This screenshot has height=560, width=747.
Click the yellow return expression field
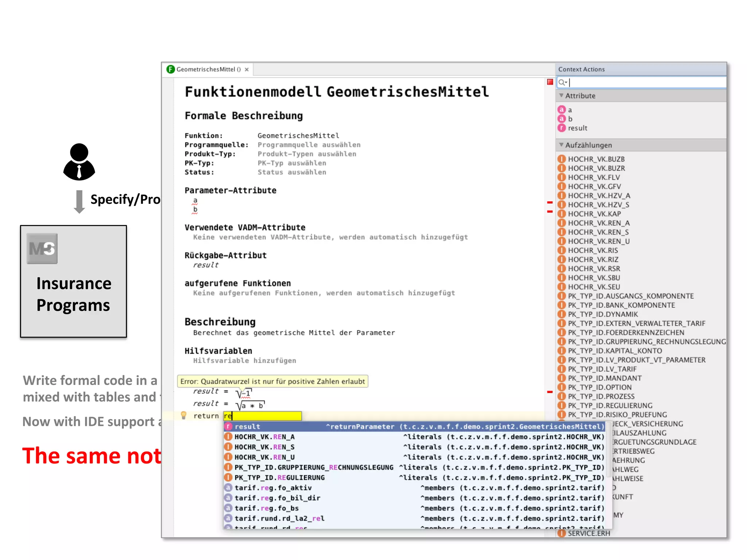click(x=263, y=416)
